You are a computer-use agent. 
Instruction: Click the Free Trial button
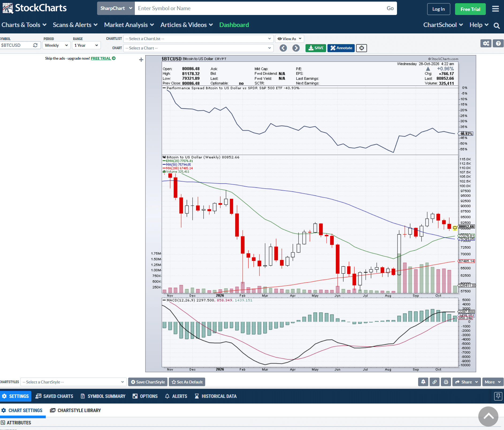(x=470, y=9)
